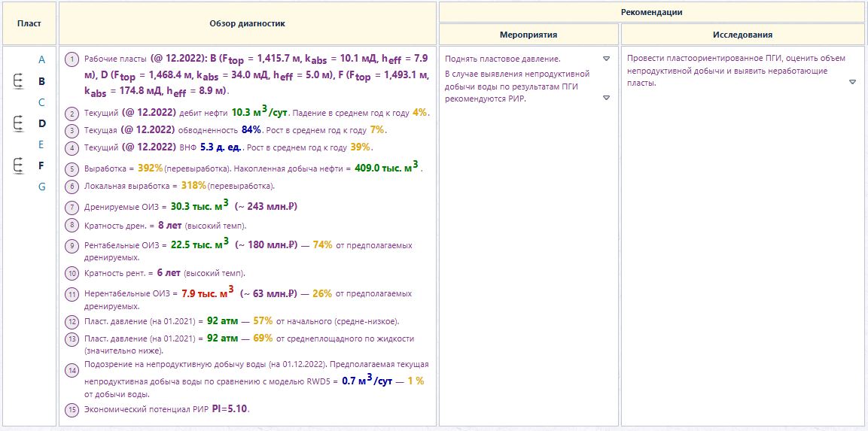This screenshot has height=431, width=868.
Task: Click diagnostic number 5 circle badge
Action: point(72,168)
